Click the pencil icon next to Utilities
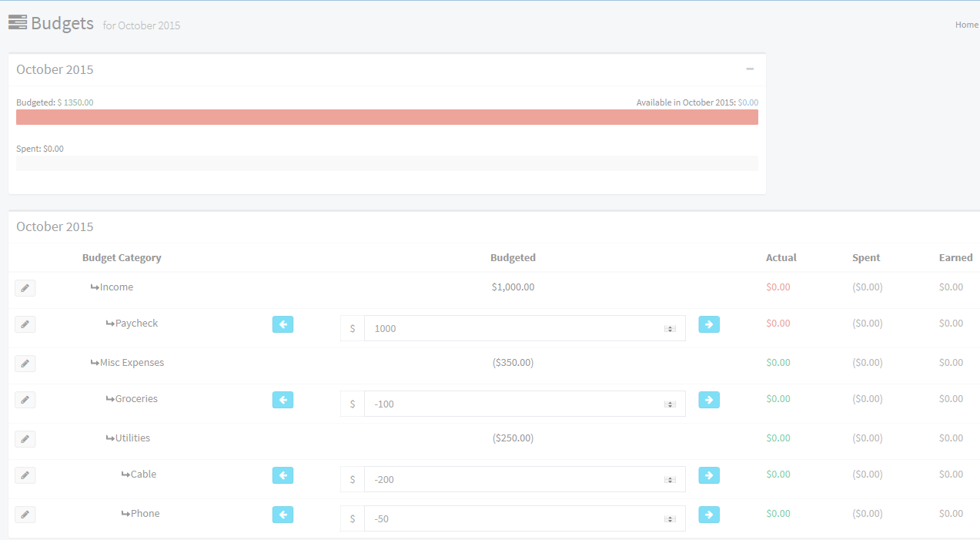This screenshot has width=980, height=540. point(25,439)
